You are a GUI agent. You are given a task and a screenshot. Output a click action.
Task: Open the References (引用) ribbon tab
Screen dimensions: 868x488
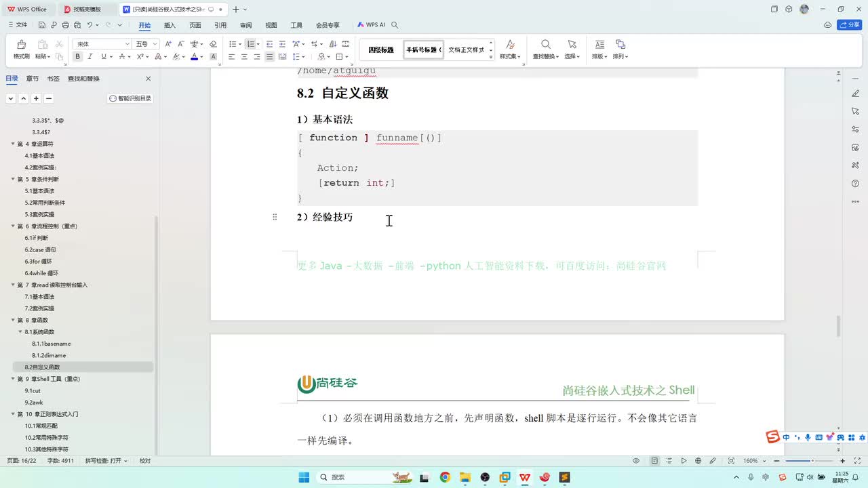(x=220, y=25)
